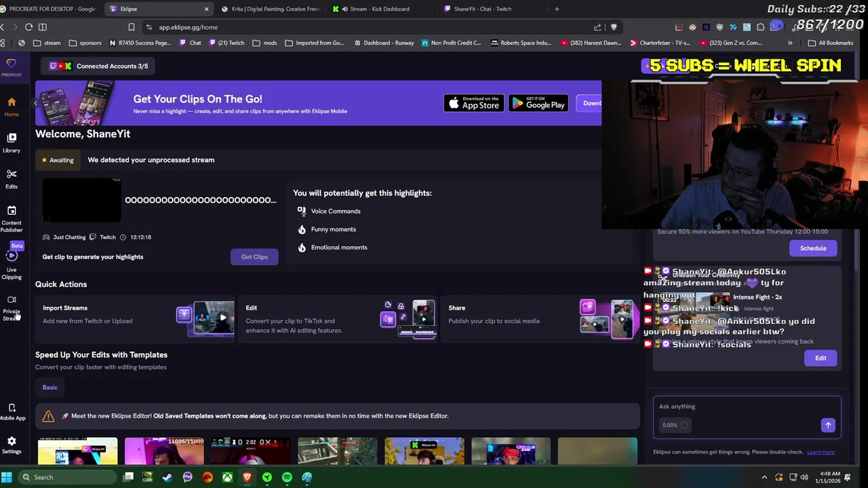
Task: Click the Get Clips button
Action: 254,257
